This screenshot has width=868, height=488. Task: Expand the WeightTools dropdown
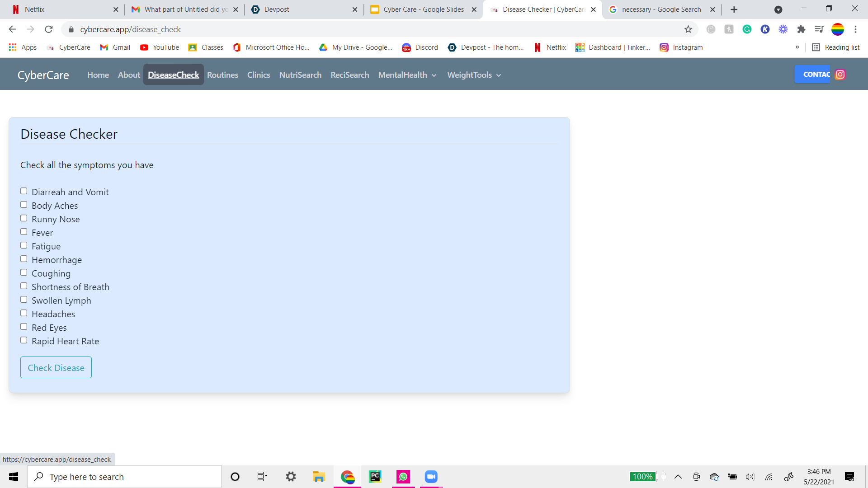pyautogui.click(x=474, y=75)
